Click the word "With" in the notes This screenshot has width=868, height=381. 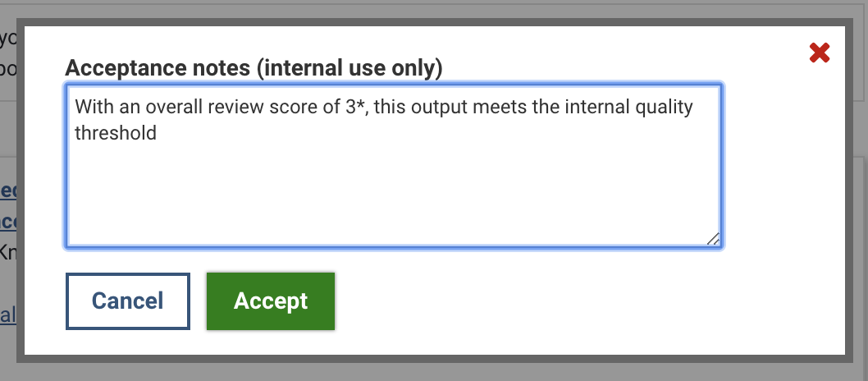(x=92, y=108)
